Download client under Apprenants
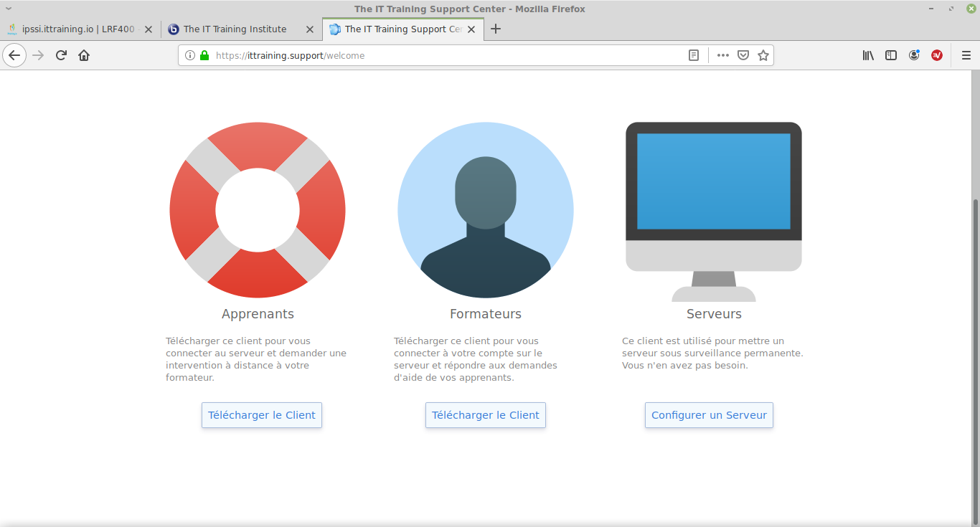 (262, 415)
